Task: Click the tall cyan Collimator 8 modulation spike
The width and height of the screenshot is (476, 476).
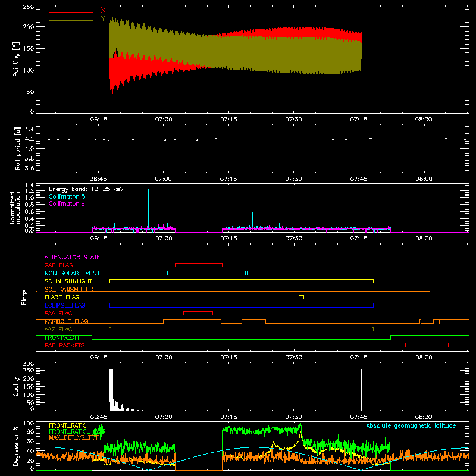Action: (148, 208)
